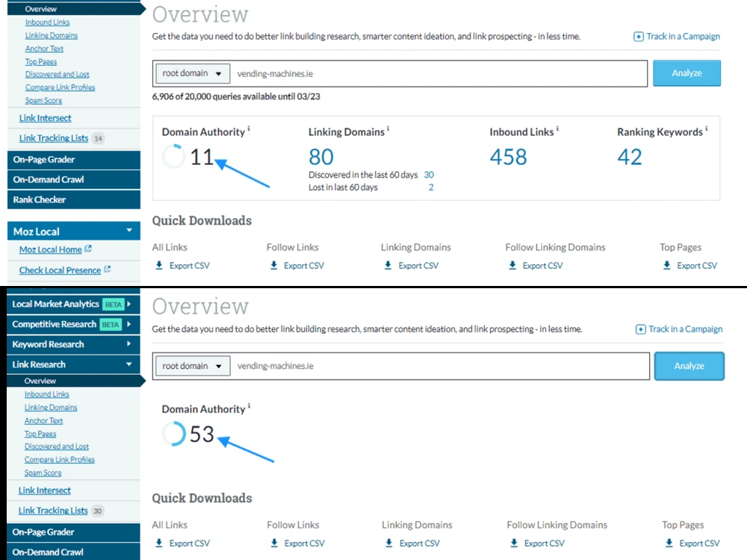Click domain input field in top panel
The image size is (747, 560).
point(438,74)
